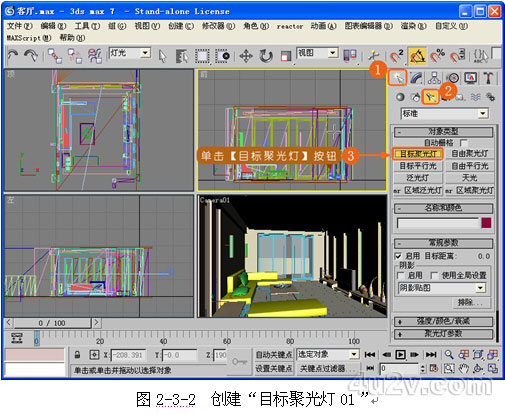Viewport: 505px width, 415px height.
Task: Enable the 自动栅格 checkbox
Action: 463,143
